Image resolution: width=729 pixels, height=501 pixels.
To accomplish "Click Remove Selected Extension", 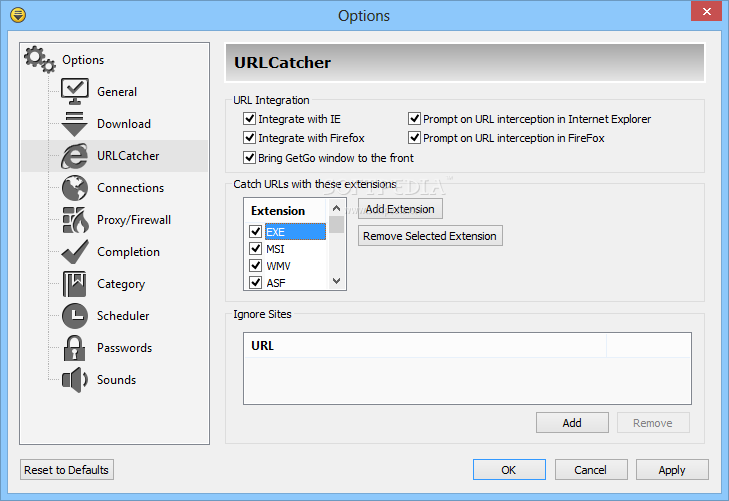I will click(430, 236).
